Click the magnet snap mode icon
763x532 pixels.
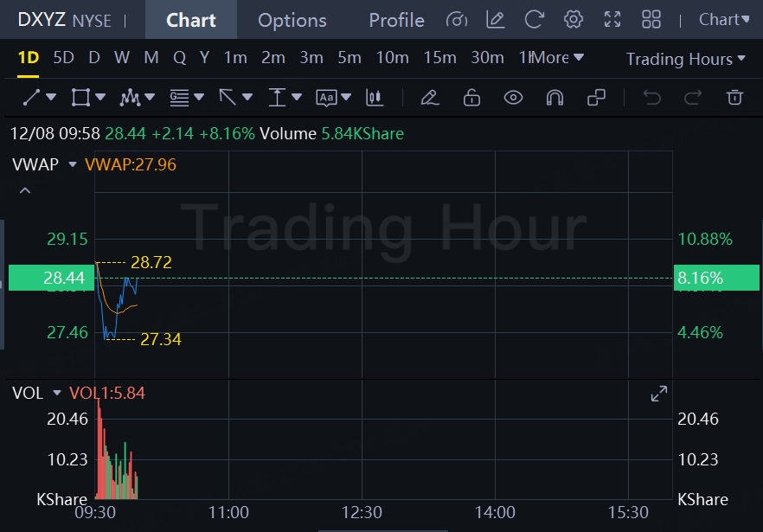(x=555, y=98)
